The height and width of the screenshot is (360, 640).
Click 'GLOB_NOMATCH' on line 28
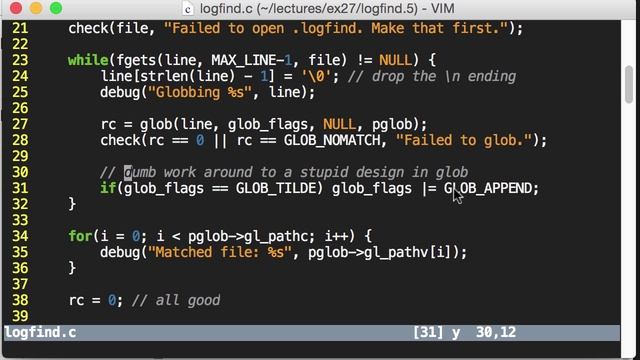click(332, 140)
